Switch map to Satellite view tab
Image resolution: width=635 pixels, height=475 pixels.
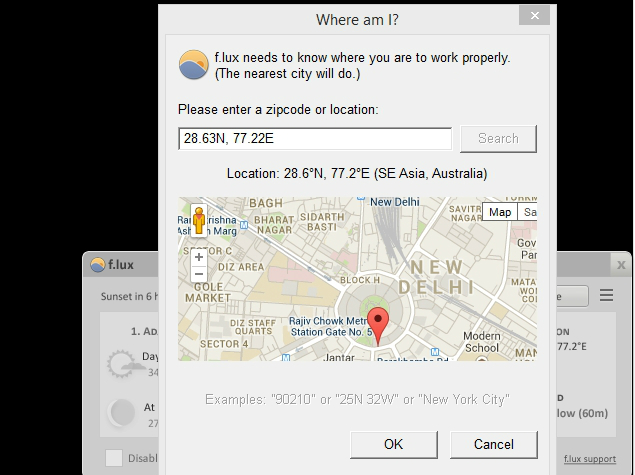528,212
